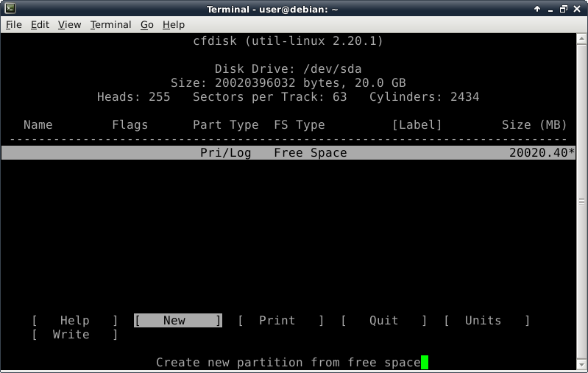The height and width of the screenshot is (373, 588).
Task: Click the green terminal cursor block
Action: click(x=425, y=362)
